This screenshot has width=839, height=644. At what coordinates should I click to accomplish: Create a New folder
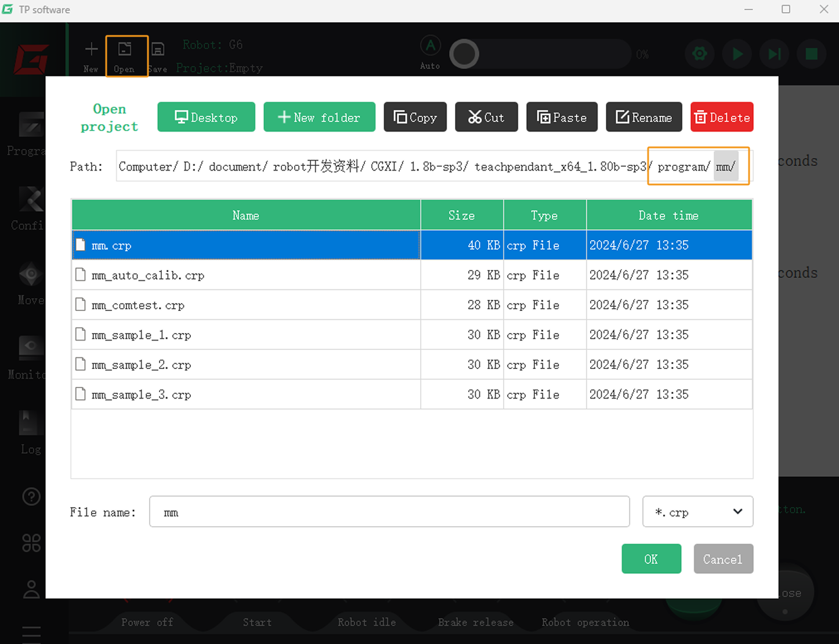(x=319, y=117)
